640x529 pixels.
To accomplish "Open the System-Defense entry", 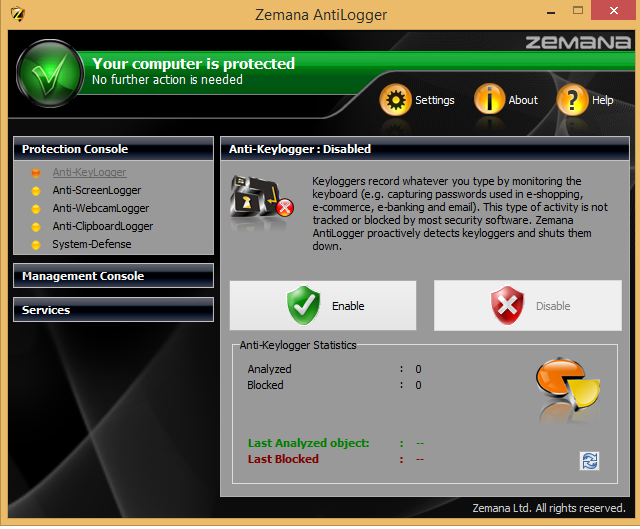I will (92, 244).
